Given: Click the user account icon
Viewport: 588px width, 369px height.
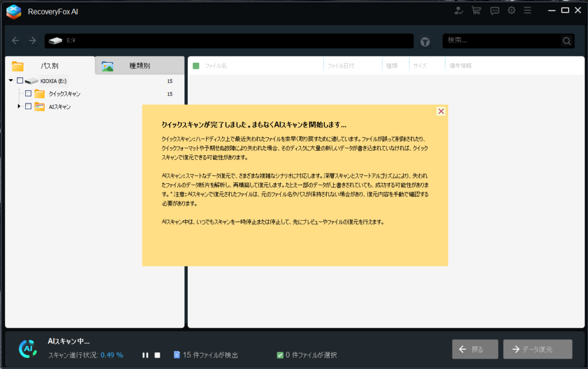Looking at the screenshot, I should point(458,10).
